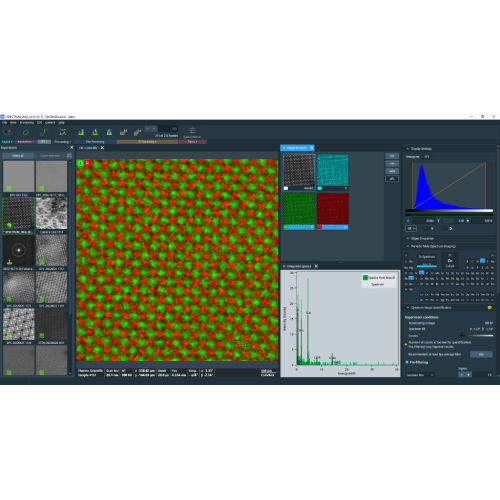The height and width of the screenshot is (500, 500).
Task: Toggle visibility checkbox under green element map
Action: coord(312,227)
